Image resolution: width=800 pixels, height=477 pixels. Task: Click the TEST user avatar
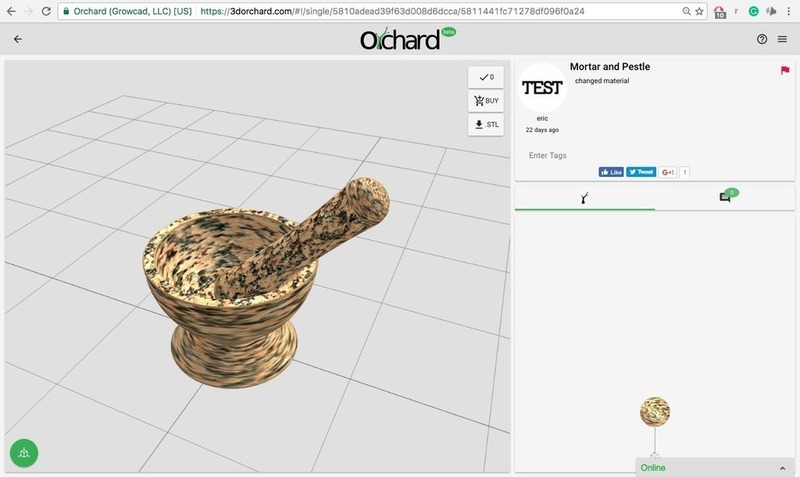[x=542, y=88]
